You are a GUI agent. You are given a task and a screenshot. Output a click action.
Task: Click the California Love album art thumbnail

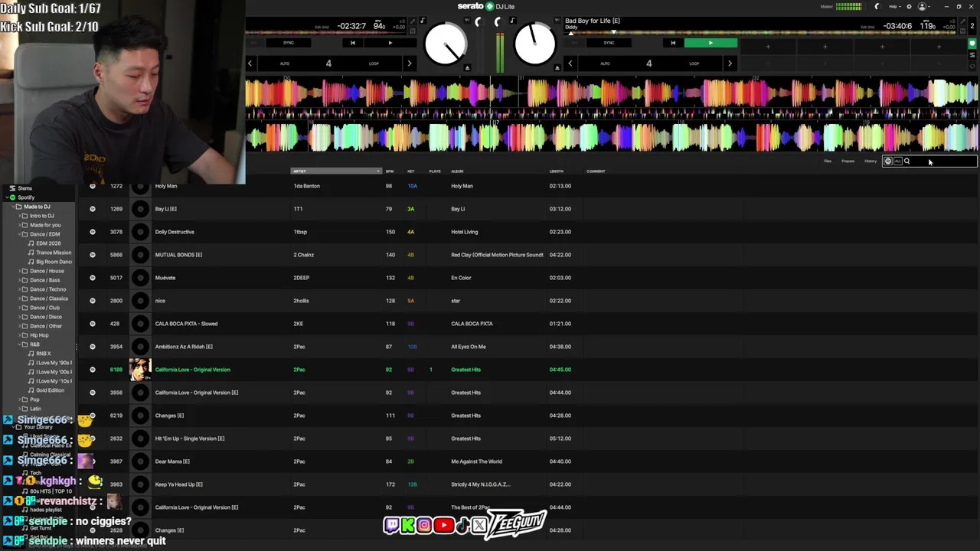pos(140,370)
